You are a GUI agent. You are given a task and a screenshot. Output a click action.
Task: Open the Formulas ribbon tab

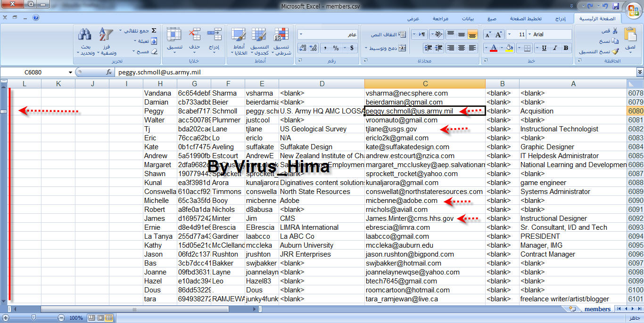tap(492, 19)
